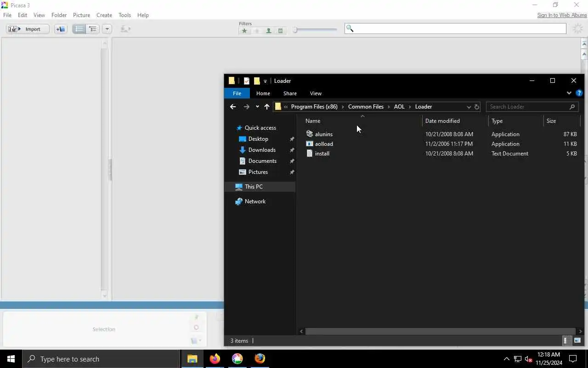Image resolution: width=588 pixels, height=368 pixels.
Task: Open Desktop in the navigation pane
Action: (258, 139)
